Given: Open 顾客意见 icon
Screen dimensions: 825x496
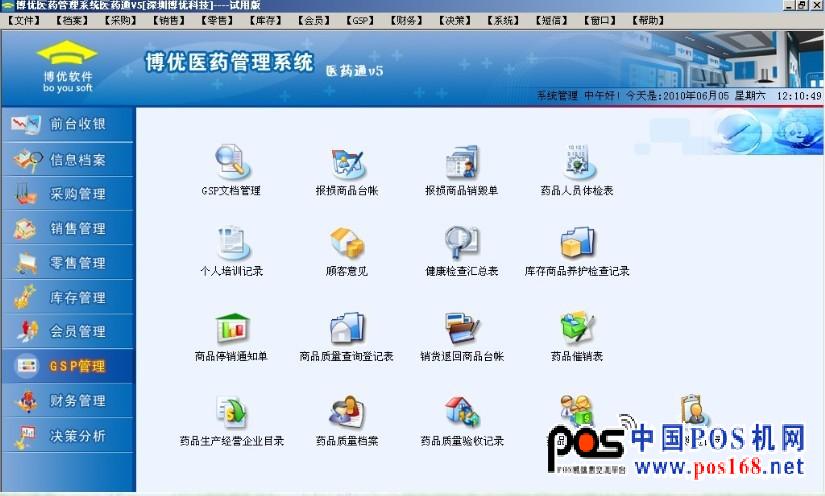Looking at the screenshot, I should 346,244.
